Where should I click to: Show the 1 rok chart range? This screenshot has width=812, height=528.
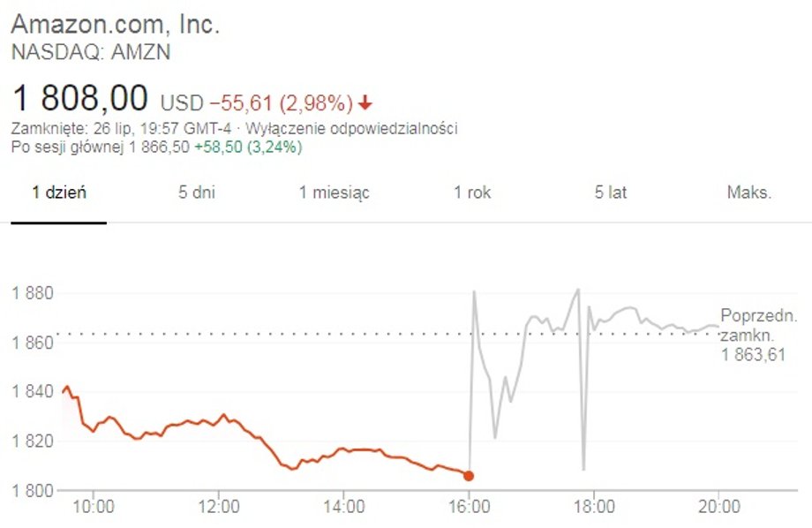pos(472,192)
